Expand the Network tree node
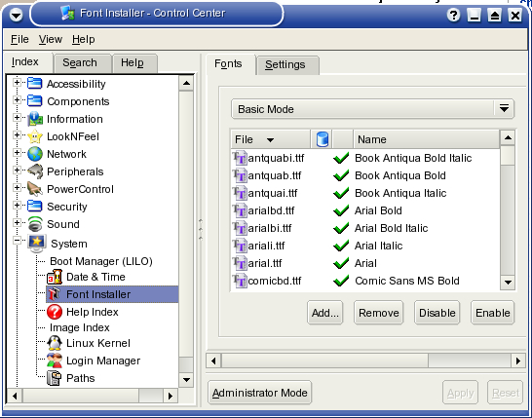This screenshot has height=418, width=532. coord(17,152)
